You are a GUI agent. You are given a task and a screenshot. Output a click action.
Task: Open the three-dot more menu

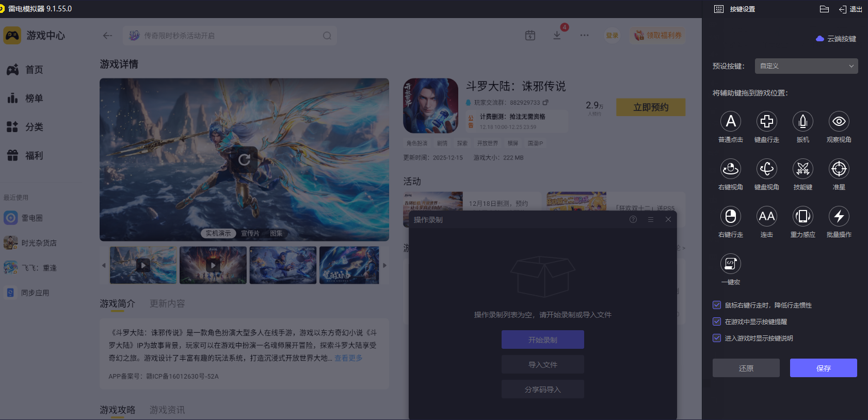pyautogui.click(x=584, y=36)
